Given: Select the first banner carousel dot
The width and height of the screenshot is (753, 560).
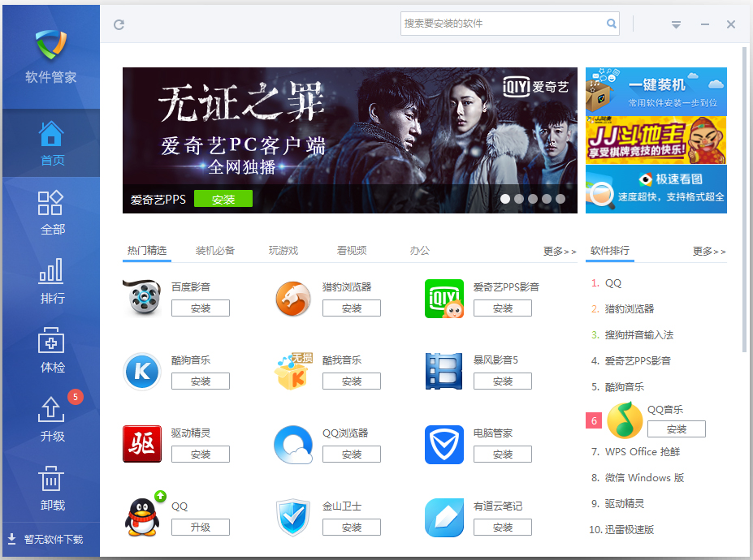Looking at the screenshot, I should click(x=505, y=199).
